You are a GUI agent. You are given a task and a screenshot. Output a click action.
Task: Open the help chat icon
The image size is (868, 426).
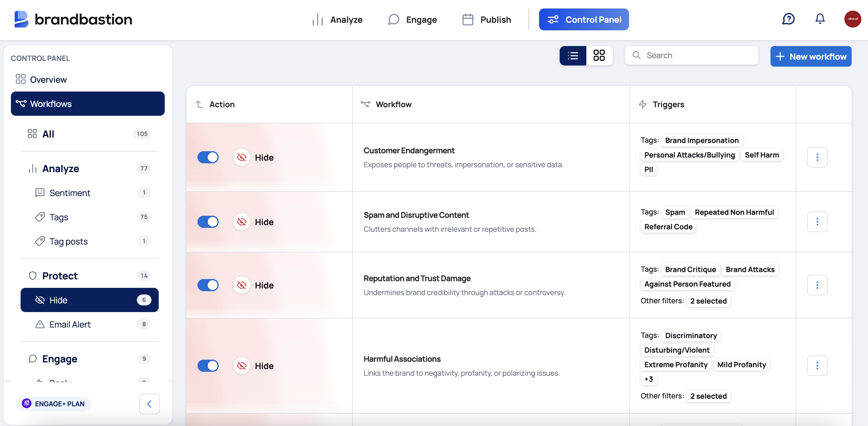(x=788, y=19)
